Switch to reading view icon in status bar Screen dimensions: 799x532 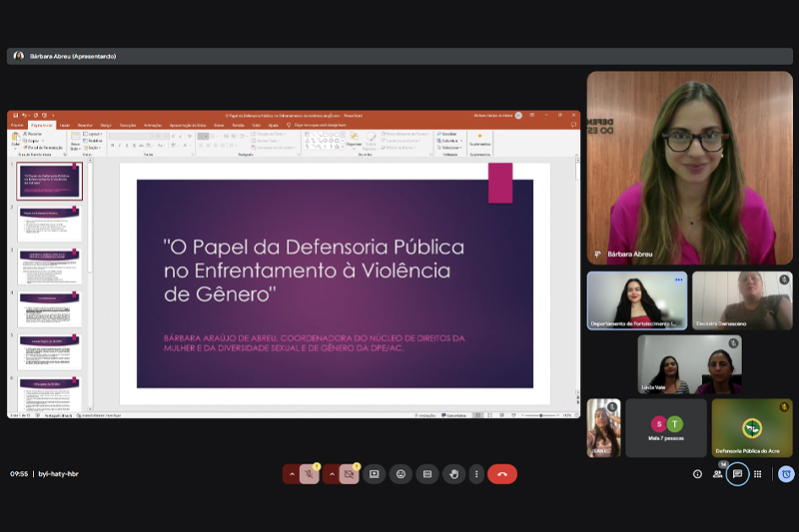tap(502, 415)
